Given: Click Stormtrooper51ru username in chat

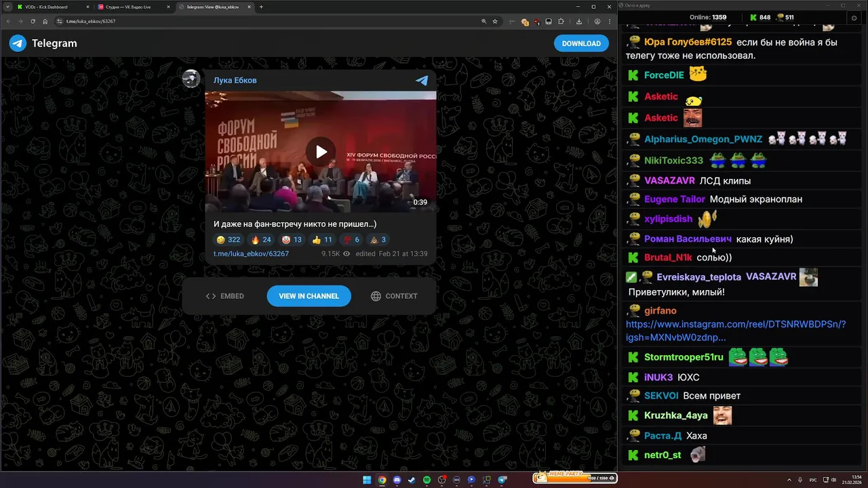Looking at the screenshot, I should click(x=684, y=357).
